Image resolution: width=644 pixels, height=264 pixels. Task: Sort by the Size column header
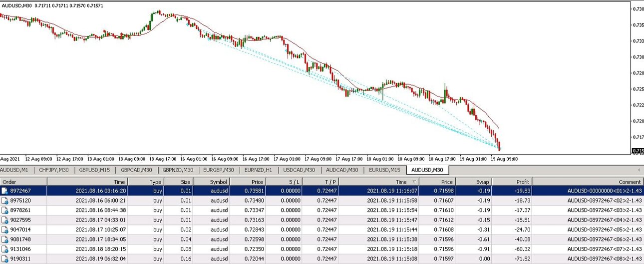point(178,182)
